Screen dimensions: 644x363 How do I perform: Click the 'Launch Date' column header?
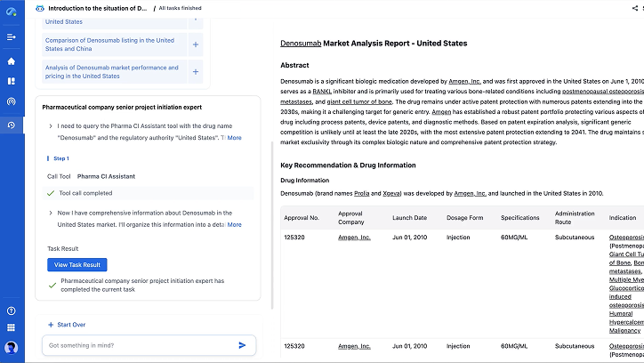click(409, 218)
